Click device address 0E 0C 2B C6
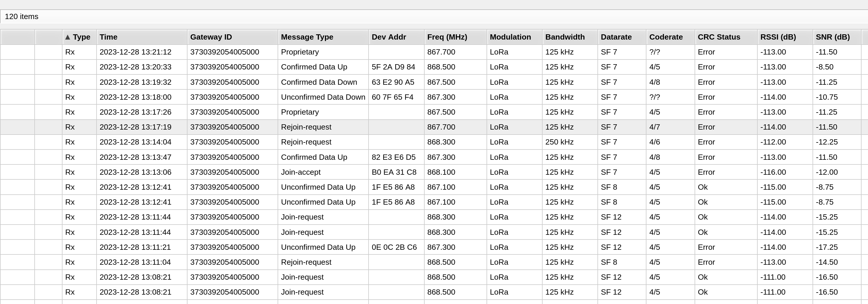The width and height of the screenshot is (868, 304). click(x=394, y=247)
